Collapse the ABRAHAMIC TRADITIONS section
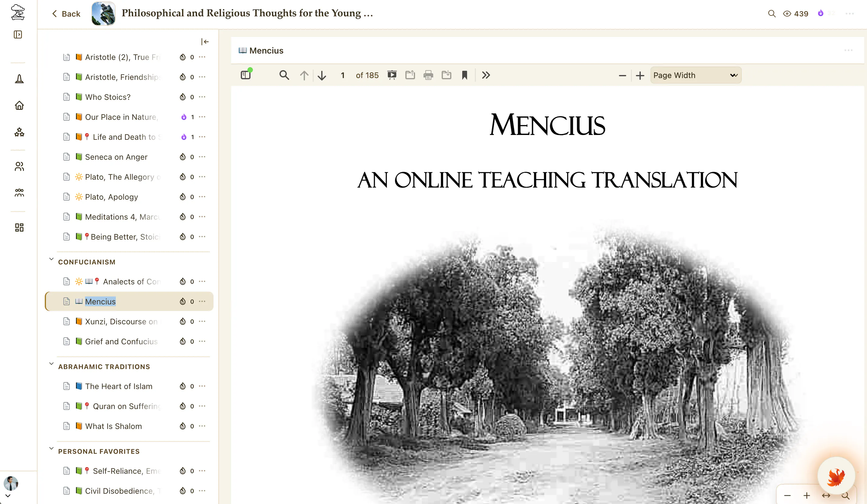The height and width of the screenshot is (504, 867). (x=51, y=363)
